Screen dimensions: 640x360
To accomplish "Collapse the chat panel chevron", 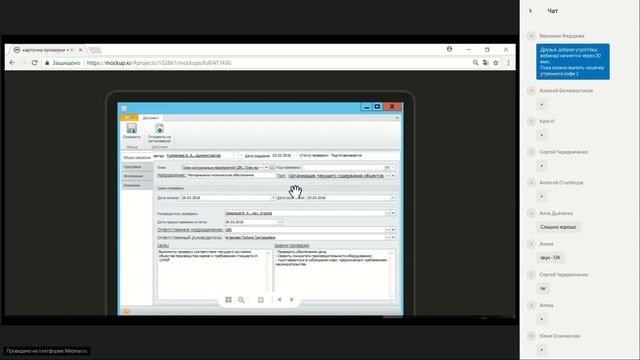I will [x=530, y=11].
